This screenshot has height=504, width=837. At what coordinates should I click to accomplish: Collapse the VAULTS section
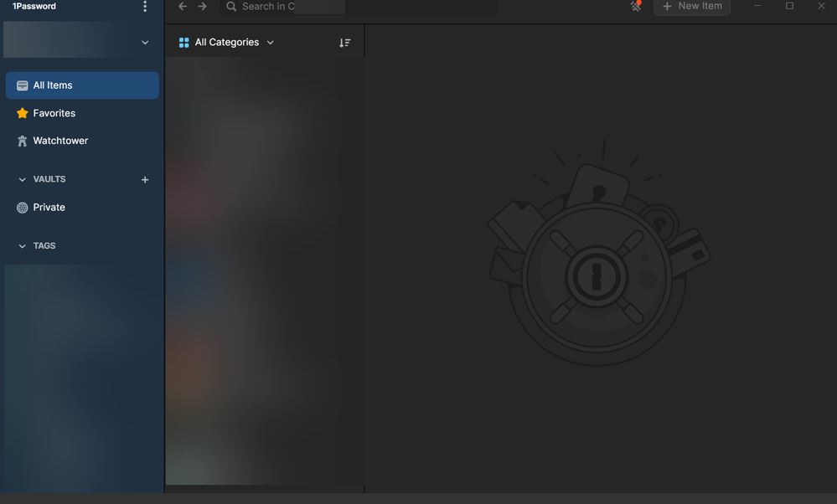pos(23,180)
